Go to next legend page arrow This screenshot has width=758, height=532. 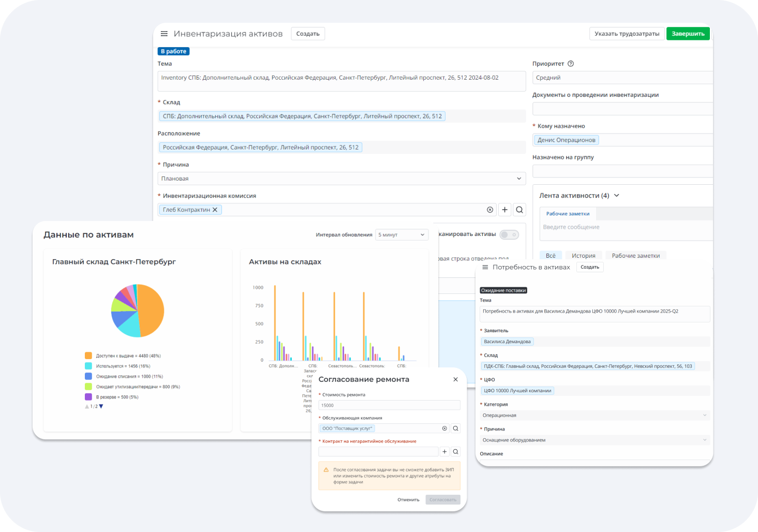point(101,406)
